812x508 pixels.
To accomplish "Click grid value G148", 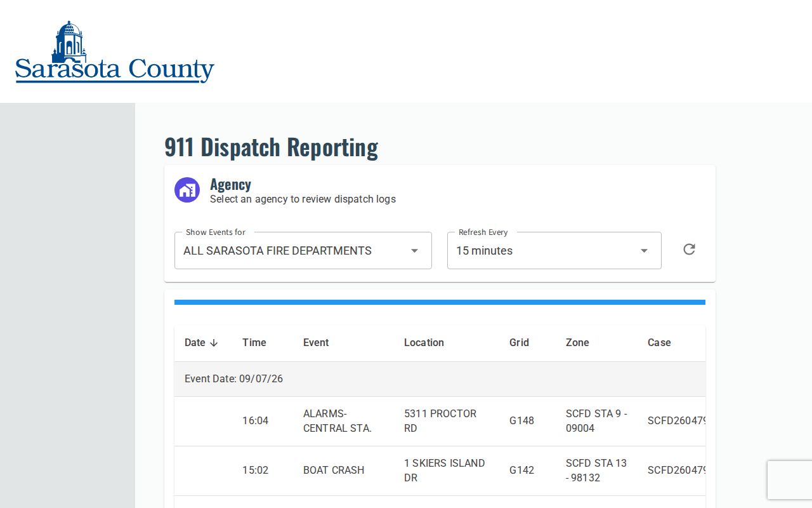I will point(521,421).
